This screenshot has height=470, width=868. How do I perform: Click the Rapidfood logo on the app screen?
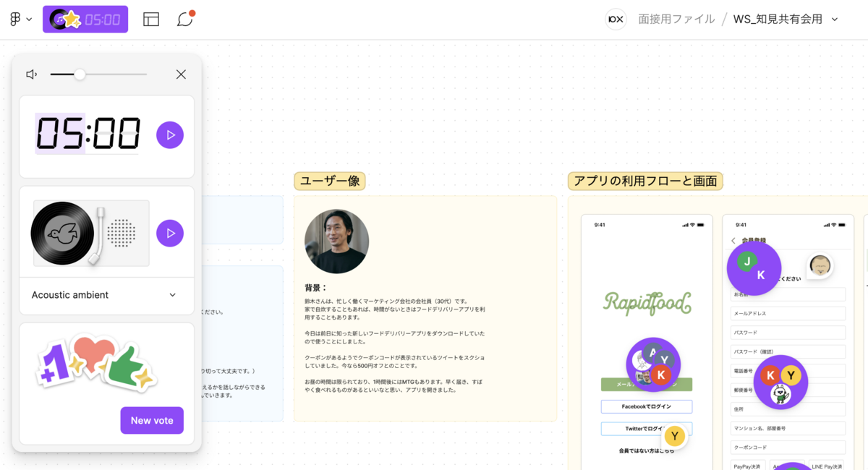tap(647, 304)
